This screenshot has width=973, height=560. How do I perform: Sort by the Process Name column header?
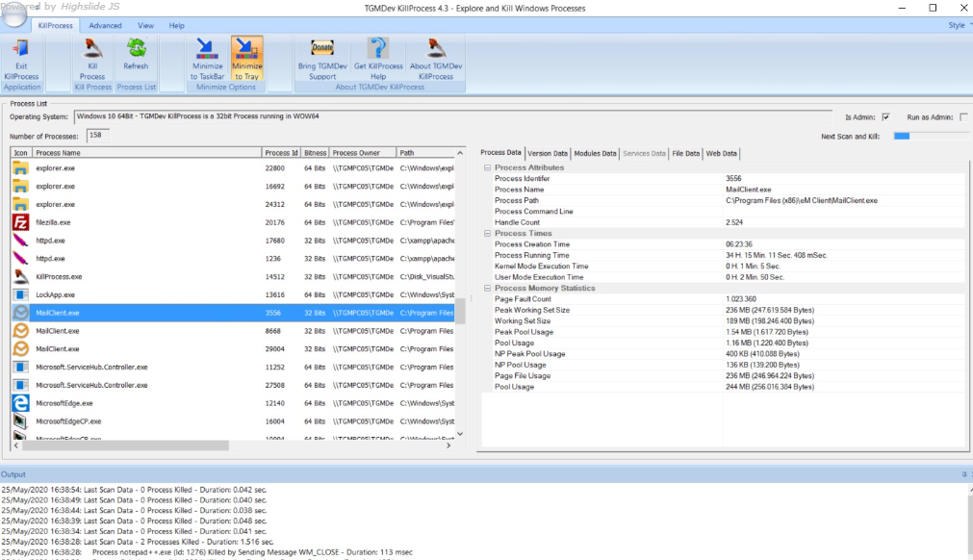(x=146, y=153)
